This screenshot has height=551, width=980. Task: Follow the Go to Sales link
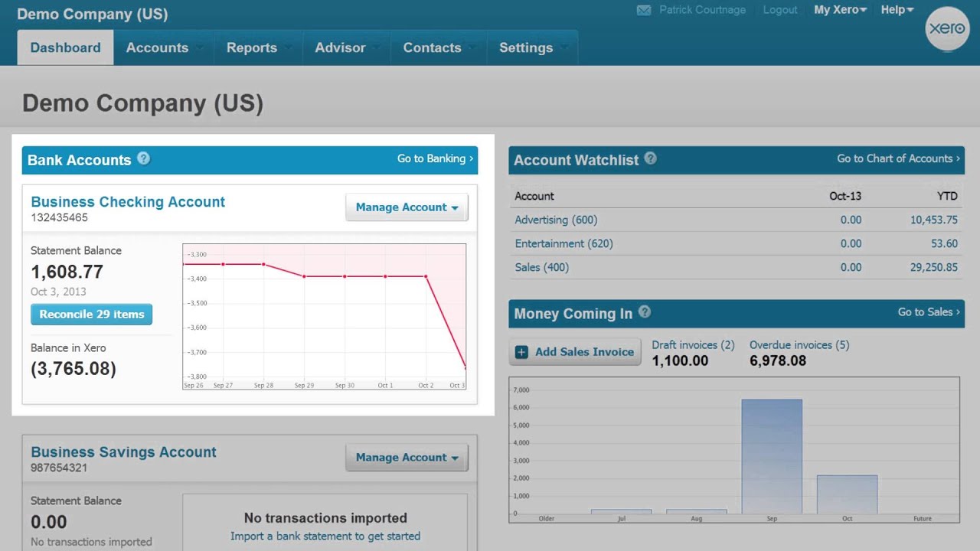(x=929, y=311)
